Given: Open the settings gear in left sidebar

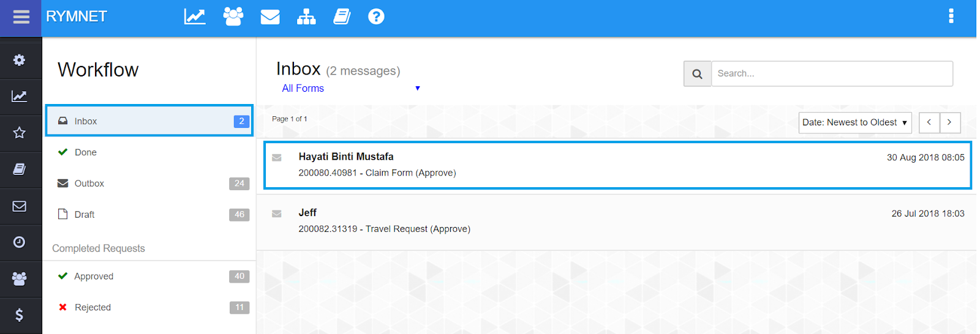Looking at the screenshot, I should [20, 60].
